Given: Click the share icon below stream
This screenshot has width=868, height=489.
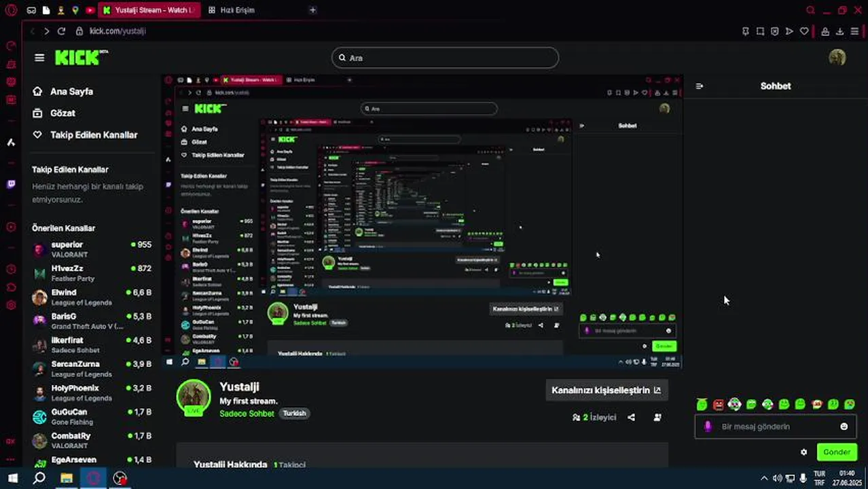Looking at the screenshot, I should [x=632, y=418].
